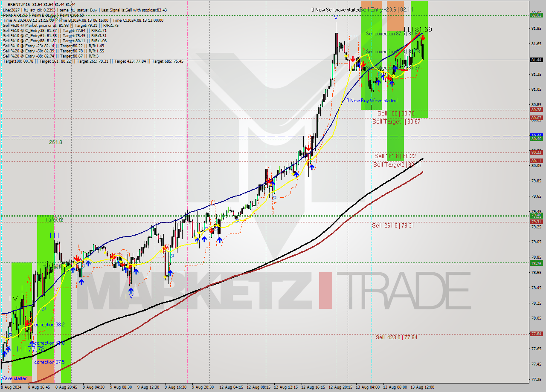This screenshot has height=392, width=546.
Task: Click the '8 Aug 2024' time axis label
Action: [x=10, y=387]
